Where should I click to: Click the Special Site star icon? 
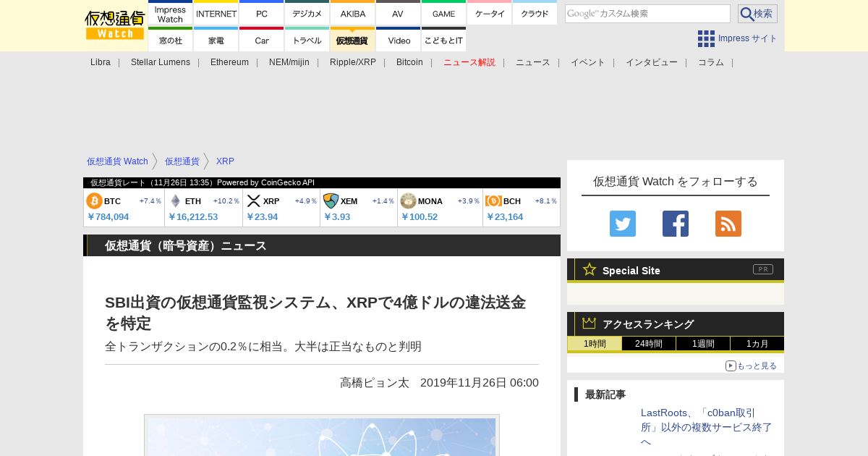tap(590, 269)
